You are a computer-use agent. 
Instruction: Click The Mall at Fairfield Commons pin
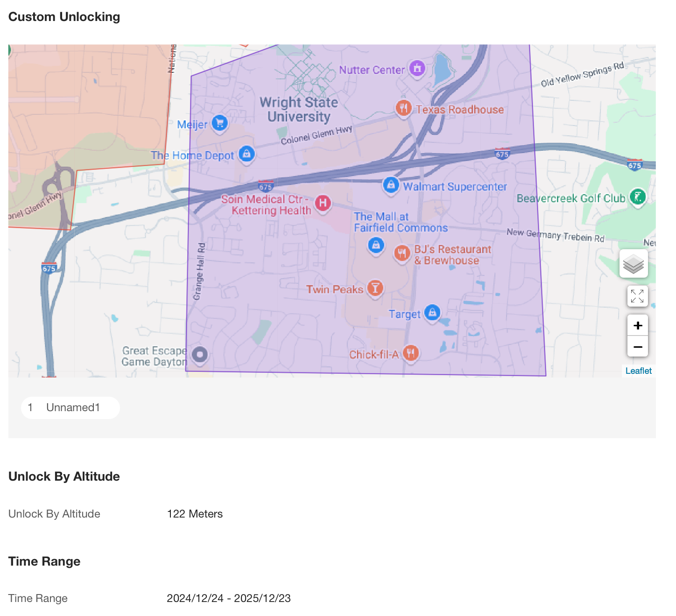(x=376, y=245)
